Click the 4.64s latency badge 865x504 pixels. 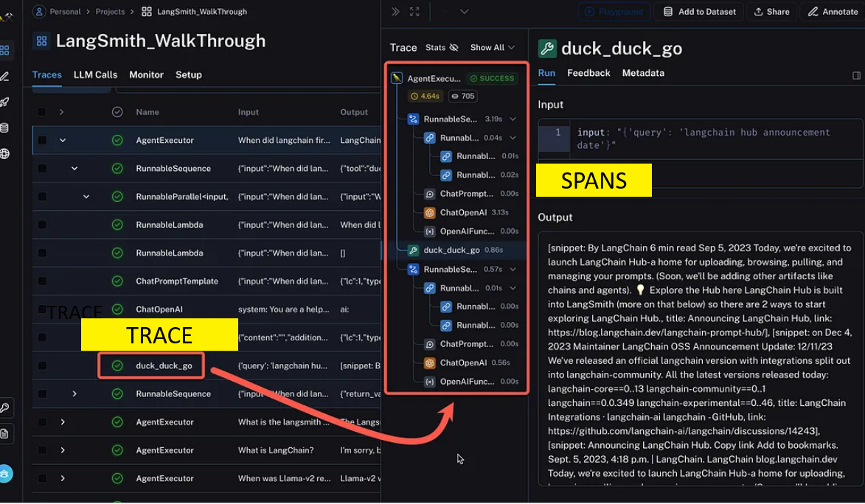tap(425, 96)
